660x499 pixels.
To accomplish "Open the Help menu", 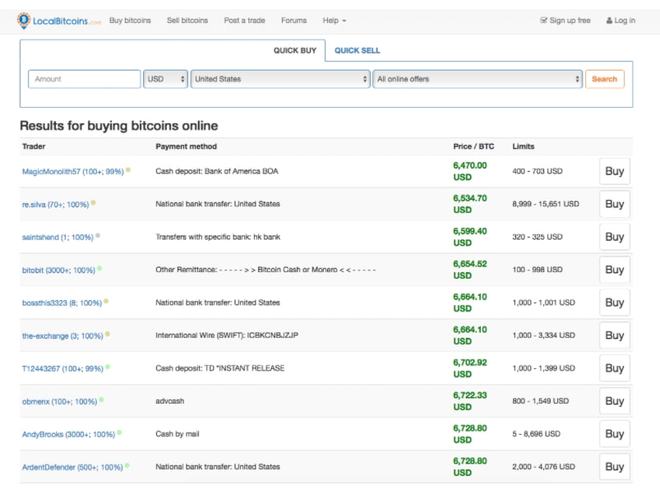I will coord(334,20).
